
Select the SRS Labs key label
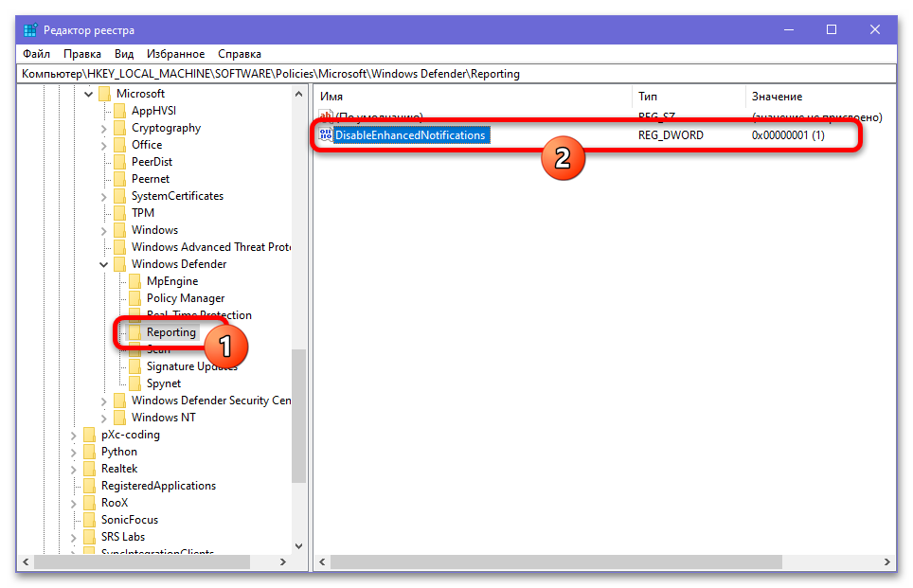pyautogui.click(x=123, y=537)
